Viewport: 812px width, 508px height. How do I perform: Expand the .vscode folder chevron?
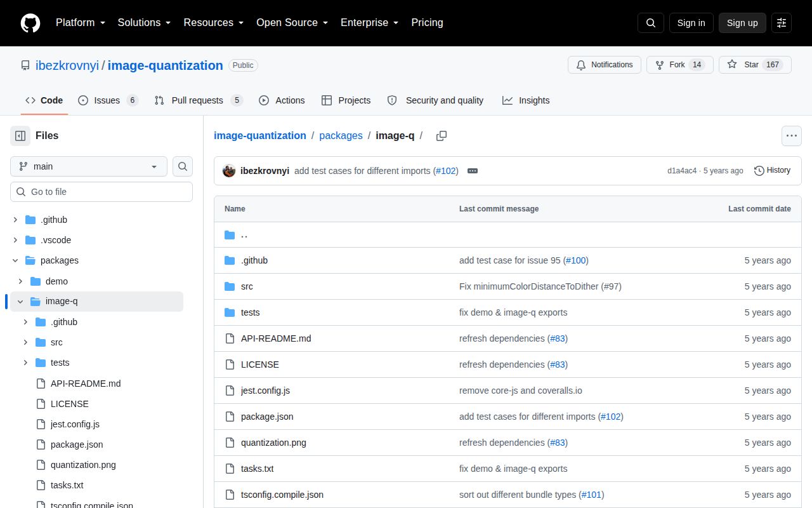(15, 240)
